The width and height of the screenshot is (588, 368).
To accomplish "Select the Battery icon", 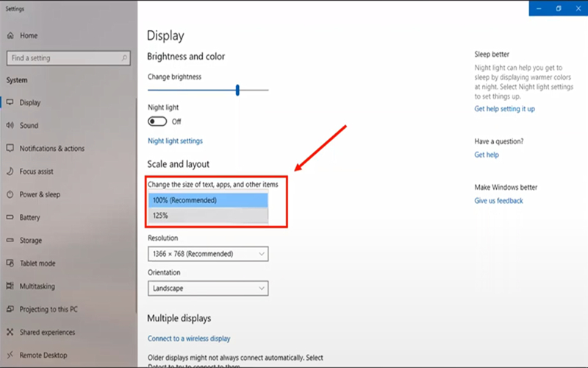I will (10, 218).
